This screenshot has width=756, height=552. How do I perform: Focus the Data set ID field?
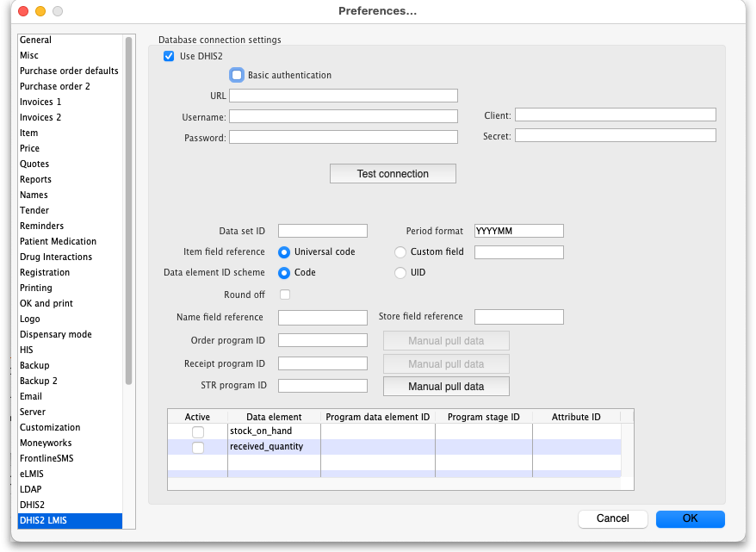[322, 231]
